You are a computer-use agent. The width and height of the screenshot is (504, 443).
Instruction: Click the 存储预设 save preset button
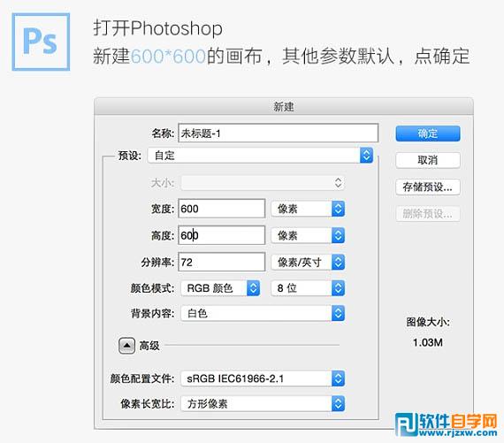click(428, 187)
